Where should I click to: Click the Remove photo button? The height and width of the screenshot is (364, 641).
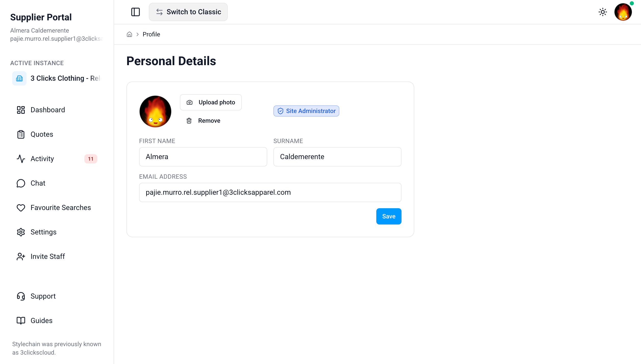pyautogui.click(x=203, y=121)
